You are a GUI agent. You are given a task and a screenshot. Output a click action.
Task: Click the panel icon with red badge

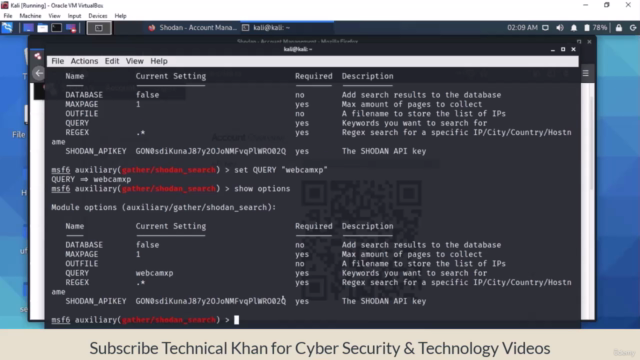[71, 28]
